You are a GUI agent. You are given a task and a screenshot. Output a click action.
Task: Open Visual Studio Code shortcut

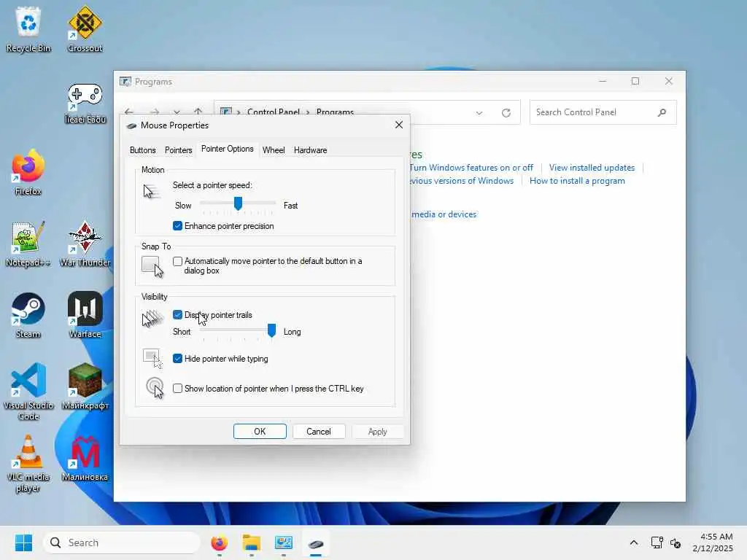coord(28,392)
